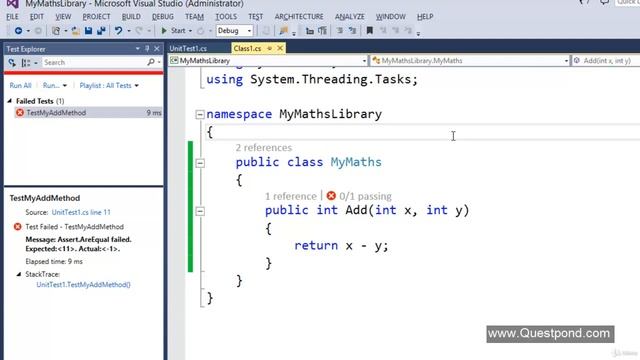
Task: Open the ANALYZE menu
Action: 350,17
